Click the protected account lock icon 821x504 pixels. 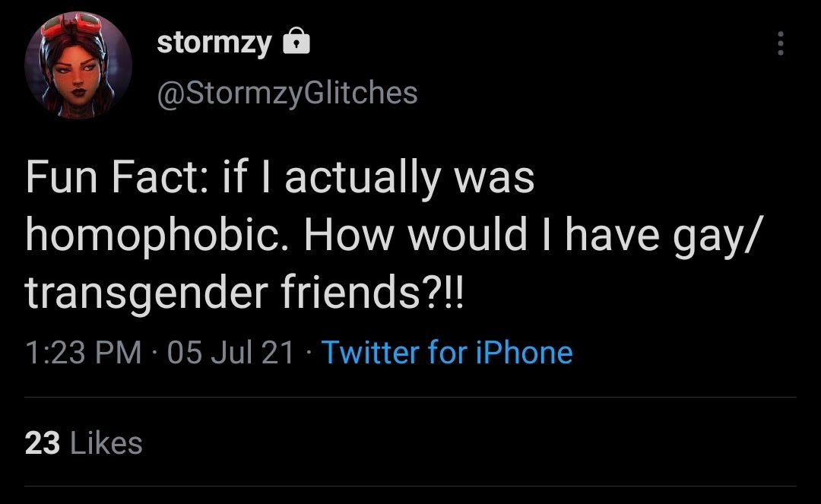coord(296,45)
